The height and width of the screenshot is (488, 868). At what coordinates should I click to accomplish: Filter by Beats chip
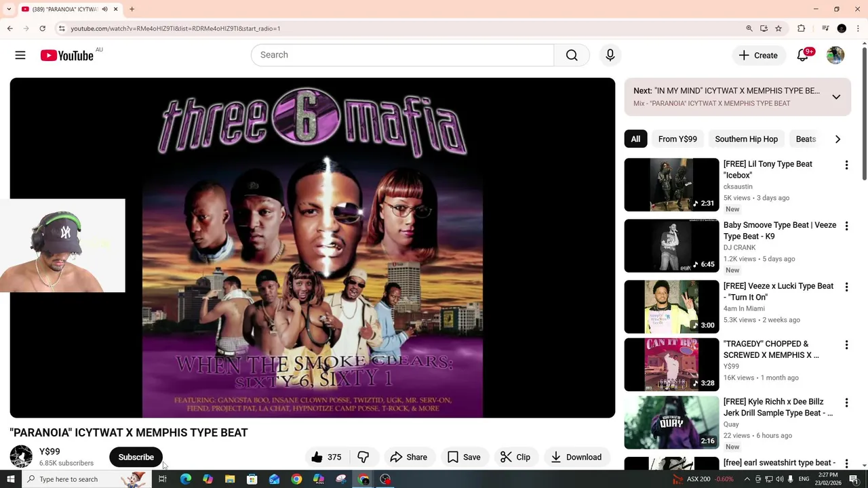pyautogui.click(x=806, y=139)
